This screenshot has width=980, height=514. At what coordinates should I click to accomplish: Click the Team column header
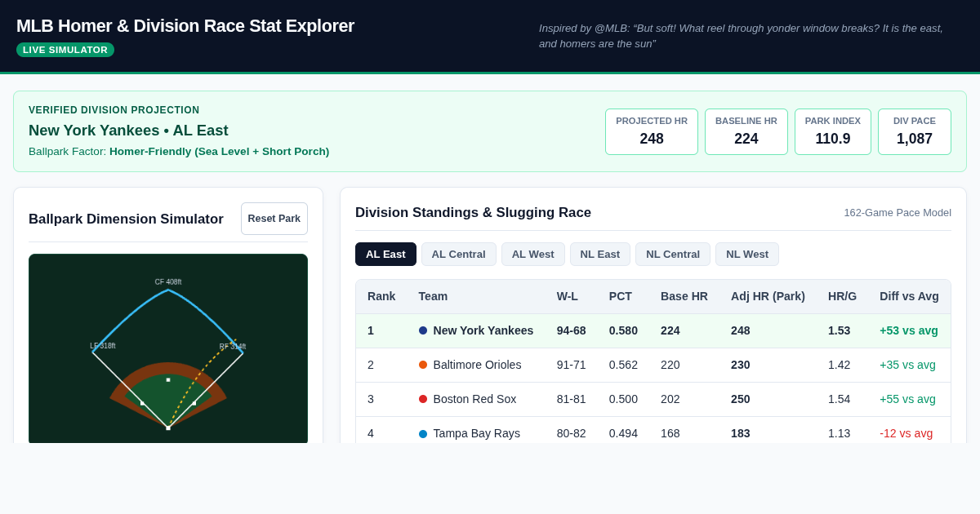point(433,296)
